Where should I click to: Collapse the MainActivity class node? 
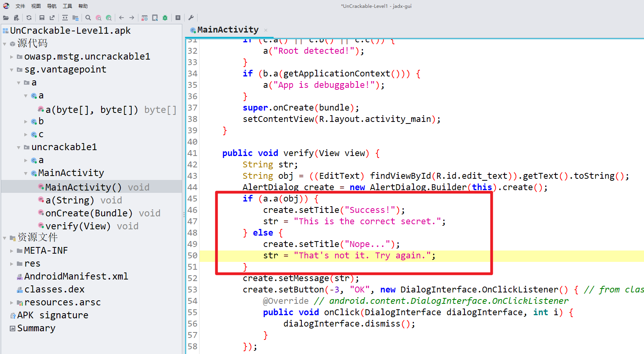tap(26, 173)
